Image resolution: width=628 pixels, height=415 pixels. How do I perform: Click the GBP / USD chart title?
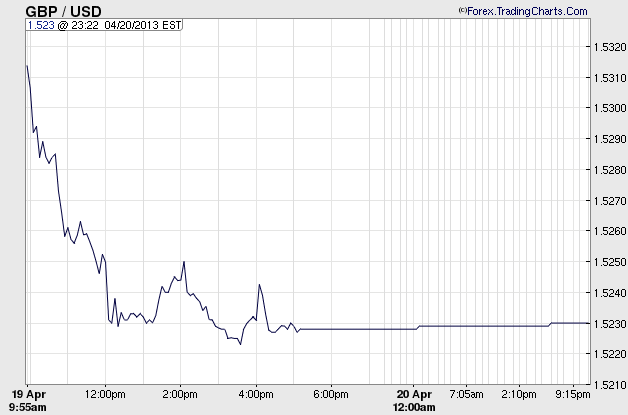pyautogui.click(x=63, y=11)
